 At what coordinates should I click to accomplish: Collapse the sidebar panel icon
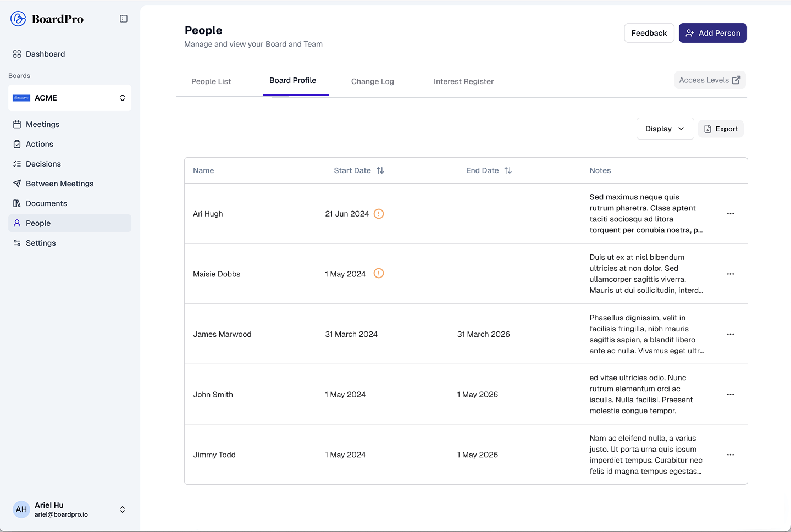click(x=124, y=19)
